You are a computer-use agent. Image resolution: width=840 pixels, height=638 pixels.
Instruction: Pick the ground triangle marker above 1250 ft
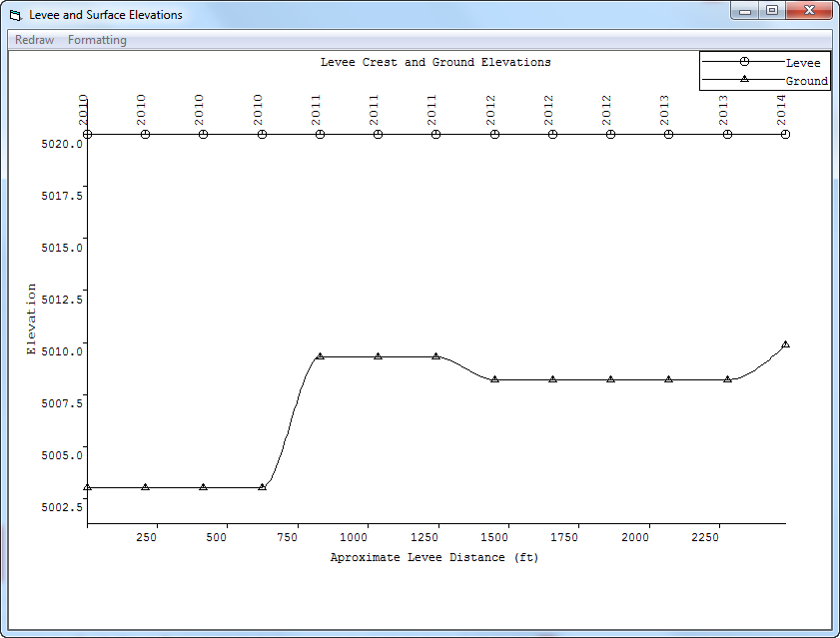tap(436, 356)
